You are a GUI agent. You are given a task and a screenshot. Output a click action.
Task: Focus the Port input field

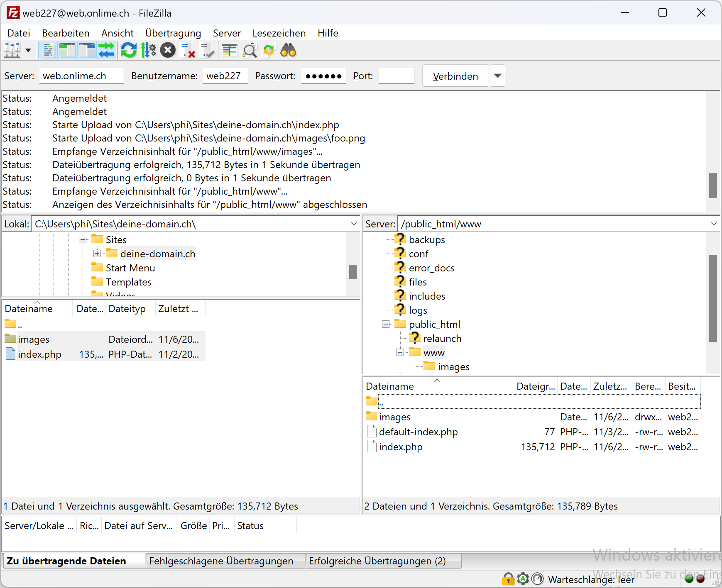[396, 76]
